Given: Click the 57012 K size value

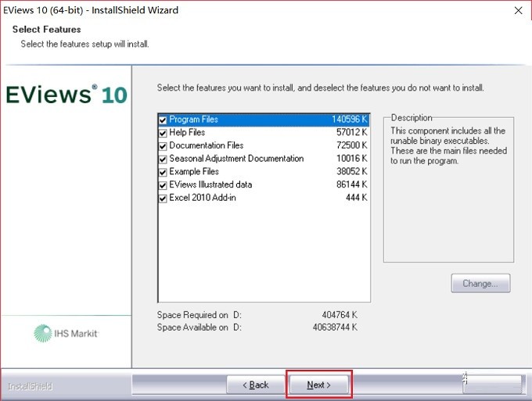Looking at the screenshot, I should click(x=352, y=133).
